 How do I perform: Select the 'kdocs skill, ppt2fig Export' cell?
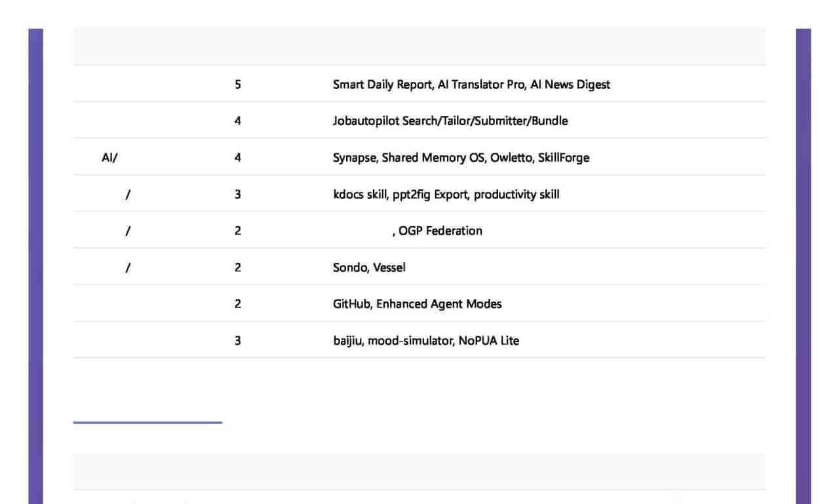pyautogui.click(x=446, y=195)
